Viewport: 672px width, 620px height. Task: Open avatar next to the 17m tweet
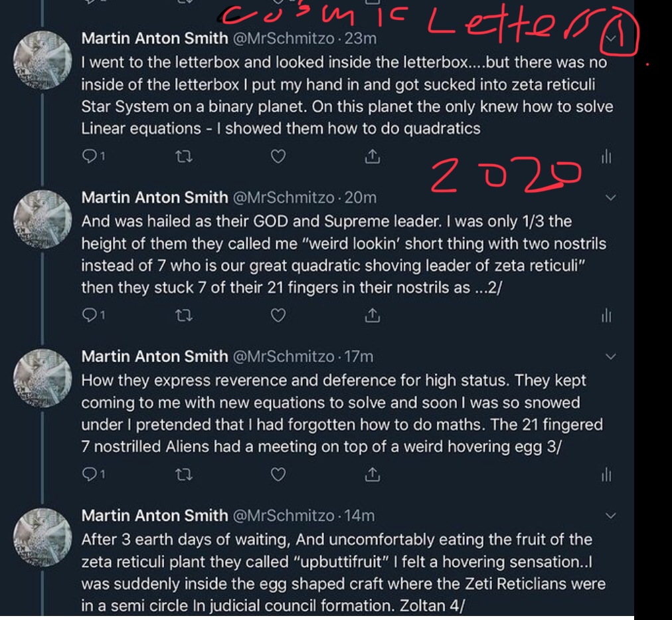pyautogui.click(x=42, y=378)
